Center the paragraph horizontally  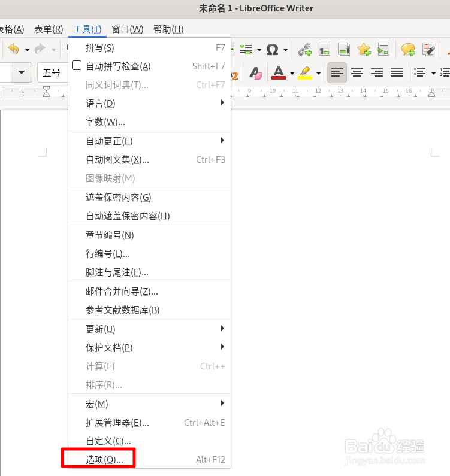click(x=357, y=73)
